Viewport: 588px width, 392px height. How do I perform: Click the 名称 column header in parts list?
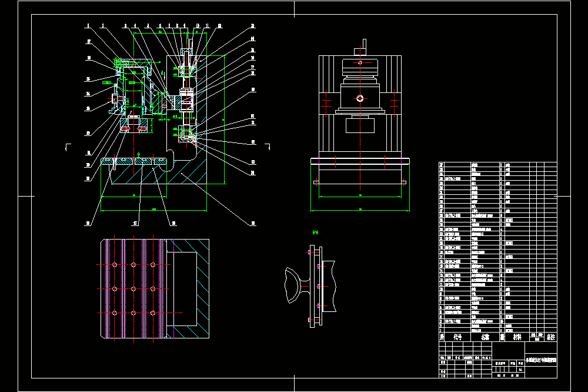click(485, 337)
